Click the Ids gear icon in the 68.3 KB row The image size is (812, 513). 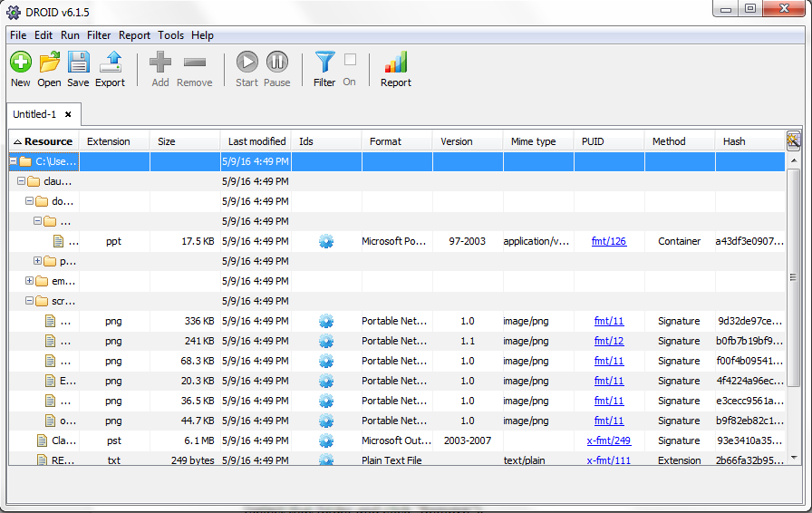click(325, 361)
